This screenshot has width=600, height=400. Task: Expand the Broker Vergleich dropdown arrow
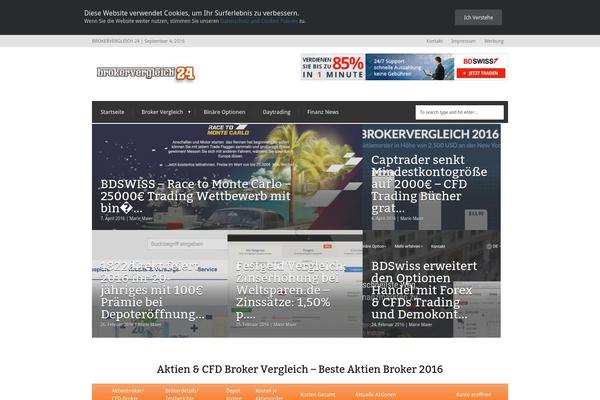[x=189, y=112]
